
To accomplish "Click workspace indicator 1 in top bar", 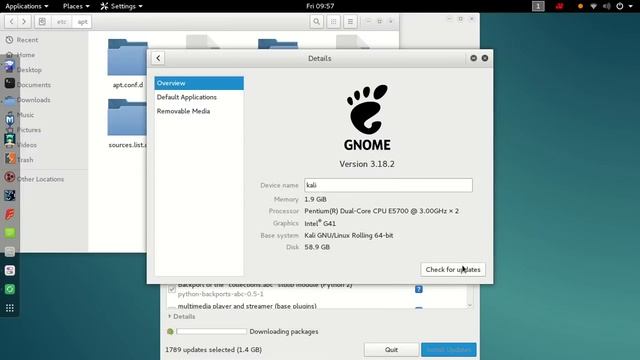I will [x=538, y=6].
